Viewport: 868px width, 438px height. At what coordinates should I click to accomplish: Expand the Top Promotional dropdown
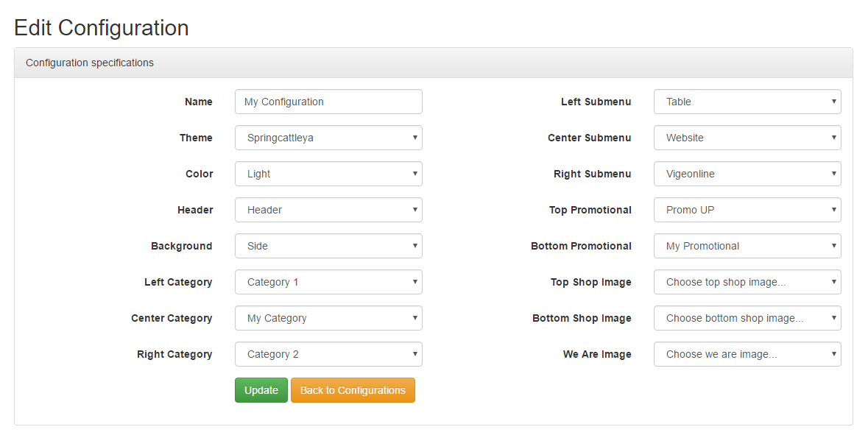747,210
